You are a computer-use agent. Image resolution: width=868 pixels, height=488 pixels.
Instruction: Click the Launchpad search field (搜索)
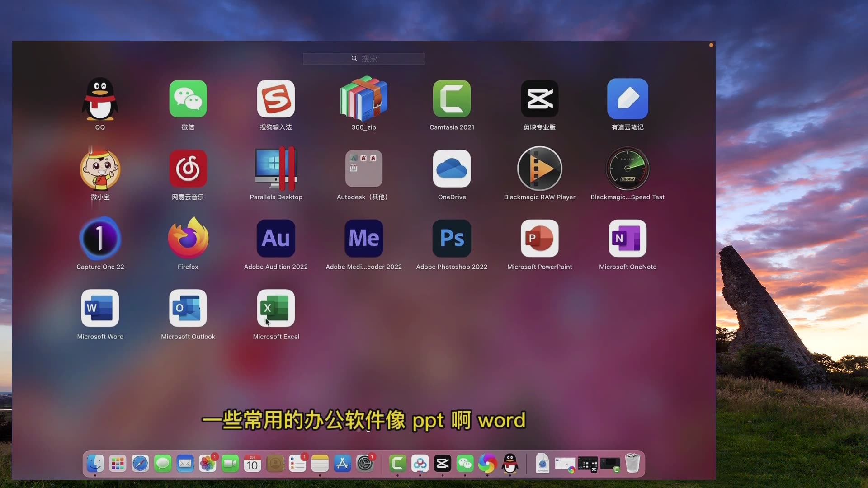(x=364, y=59)
